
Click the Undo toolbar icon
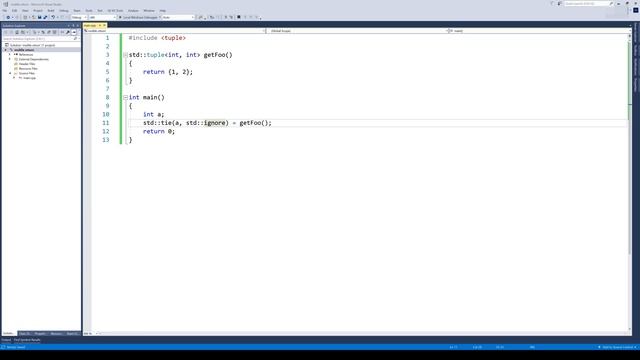point(53,18)
